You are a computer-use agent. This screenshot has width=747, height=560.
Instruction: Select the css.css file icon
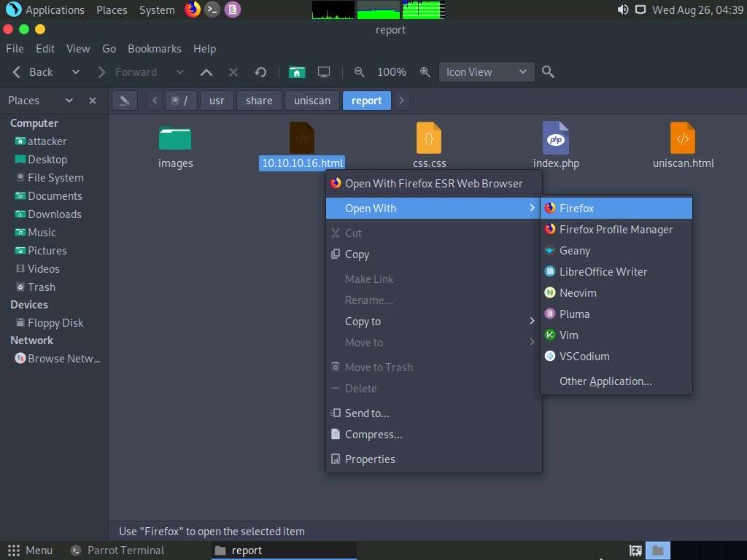pos(428,138)
